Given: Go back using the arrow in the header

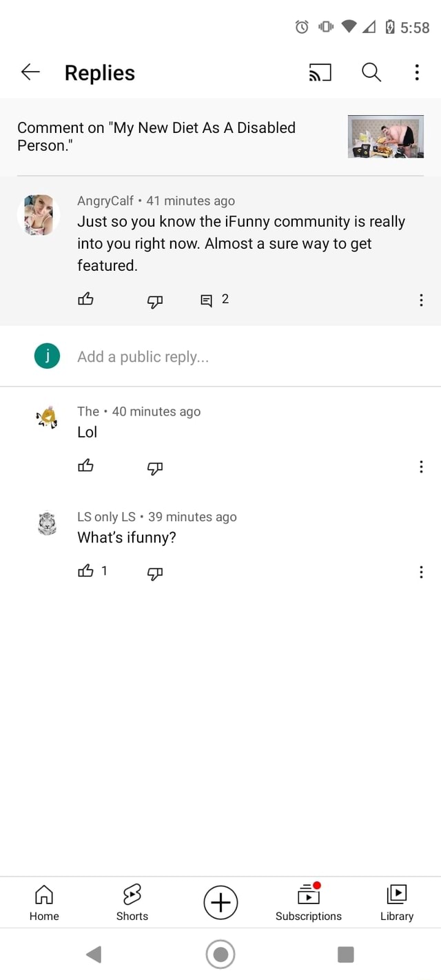Looking at the screenshot, I should (x=30, y=72).
